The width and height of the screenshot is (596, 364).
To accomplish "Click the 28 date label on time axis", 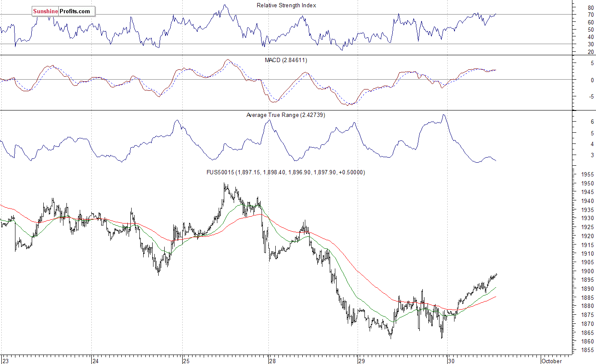I will pos(273,361).
